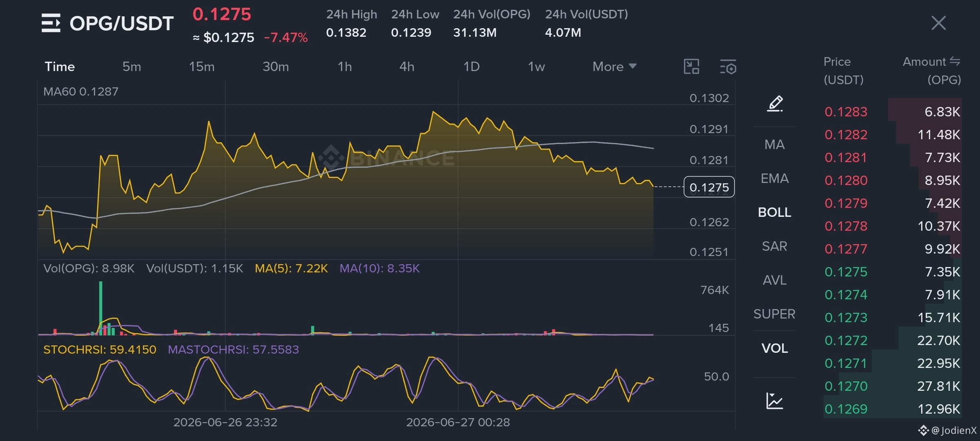Switch to the 15m interval tab
The image size is (980, 441).
(202, 67)
